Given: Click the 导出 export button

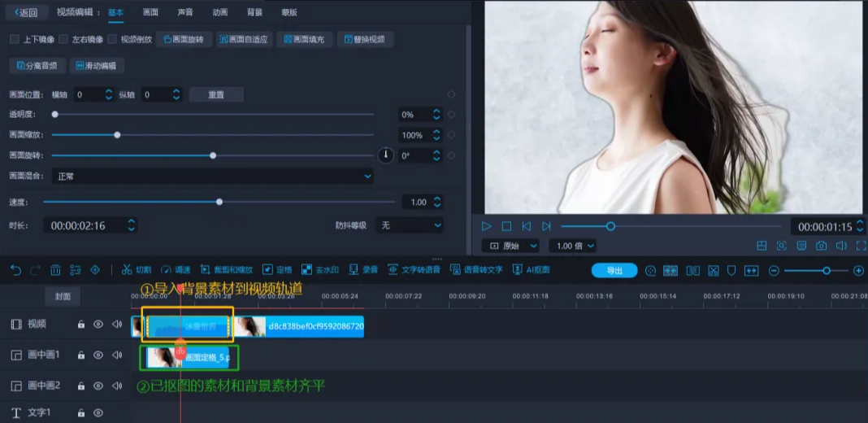Looking at the screenshot, I should click(614, 271).
